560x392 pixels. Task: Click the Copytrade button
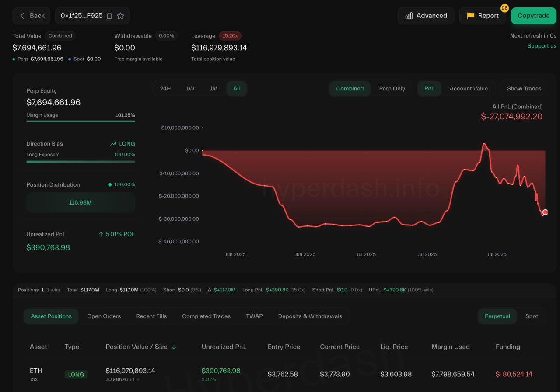(534, 16)
